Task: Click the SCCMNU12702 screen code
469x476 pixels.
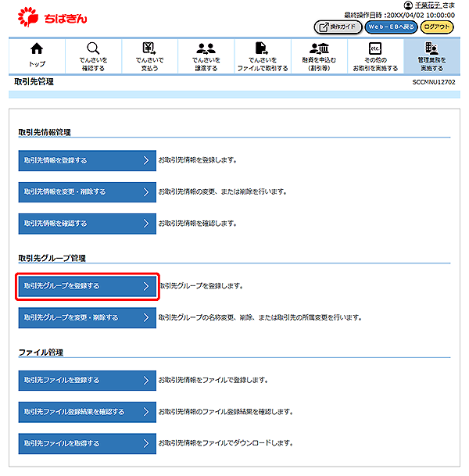Action: point(434,82)
